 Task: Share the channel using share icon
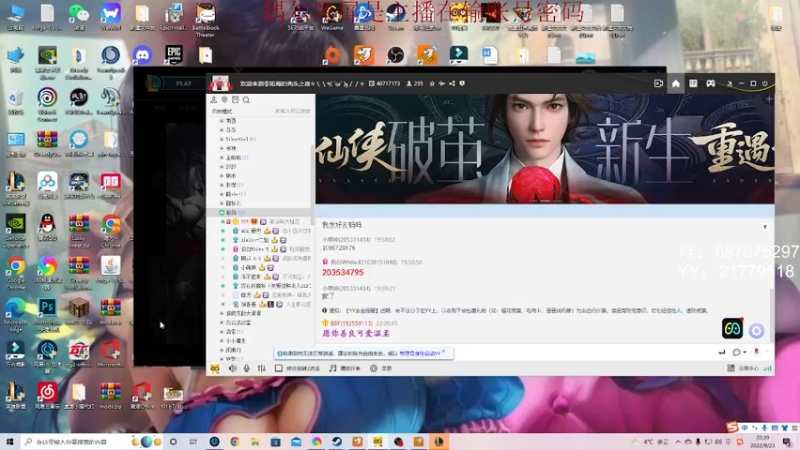click(x=452, y=83)
